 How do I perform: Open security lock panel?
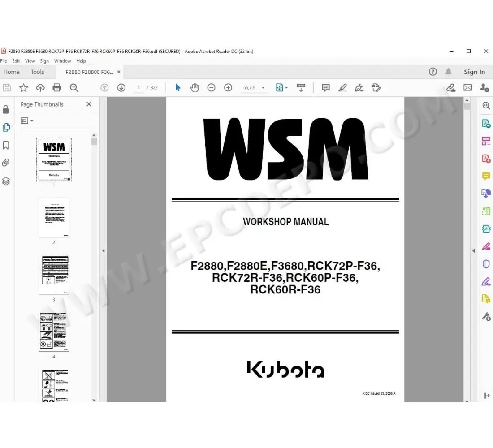[x=6, y=109]
